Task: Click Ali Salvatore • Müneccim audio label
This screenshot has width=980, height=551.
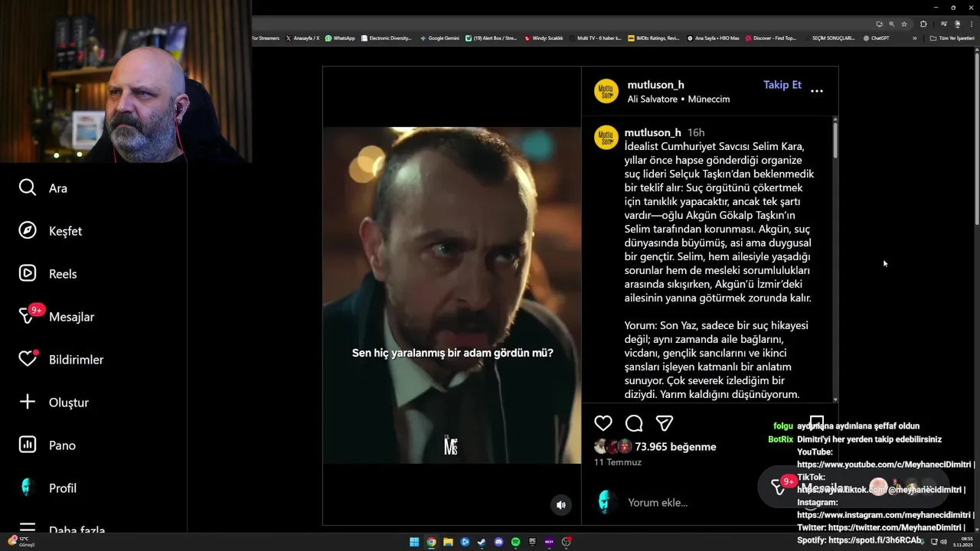Action: (x=678, y=99)
